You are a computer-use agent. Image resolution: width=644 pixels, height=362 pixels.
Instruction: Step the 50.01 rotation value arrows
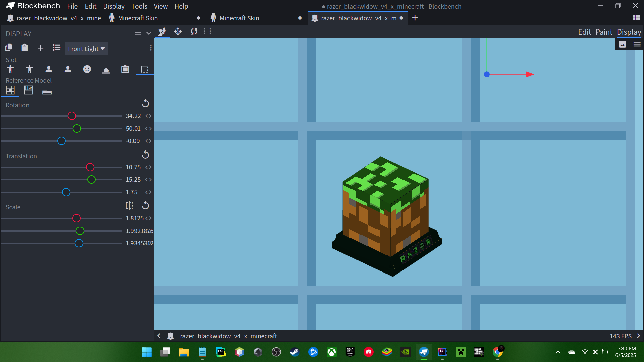pos(148,129)
